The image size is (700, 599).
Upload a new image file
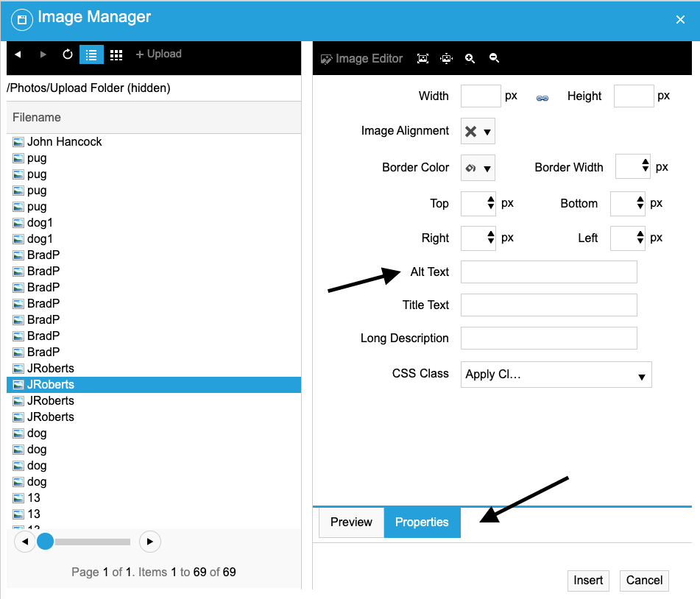click(x=158, y=54)
